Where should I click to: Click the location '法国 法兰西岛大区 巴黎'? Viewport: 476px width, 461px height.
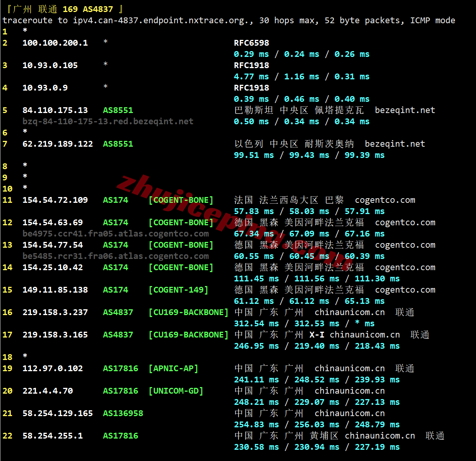(289, 200)
